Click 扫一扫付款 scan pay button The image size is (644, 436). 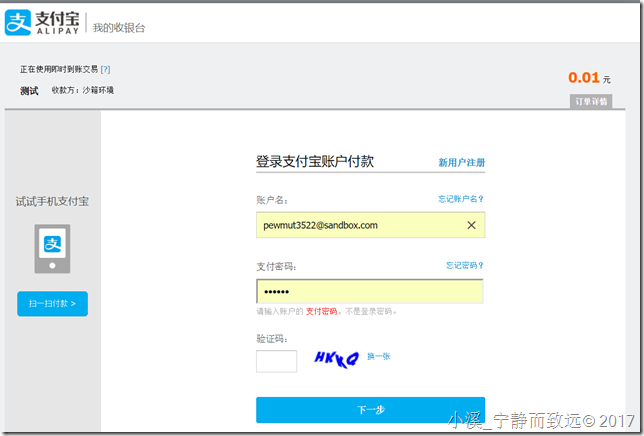coord(53,304)
